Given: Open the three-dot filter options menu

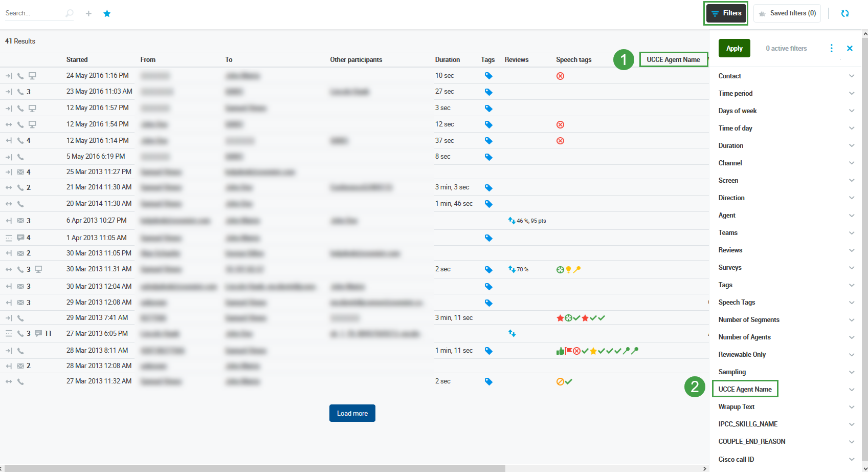Looking at the screenshot, I should click(831, 48).
